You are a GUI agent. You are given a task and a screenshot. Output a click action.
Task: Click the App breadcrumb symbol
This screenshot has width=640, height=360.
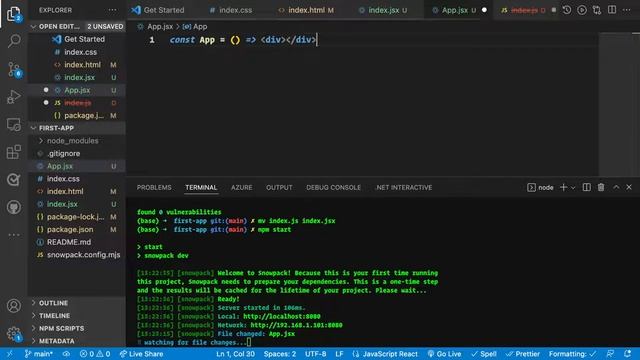195,27
